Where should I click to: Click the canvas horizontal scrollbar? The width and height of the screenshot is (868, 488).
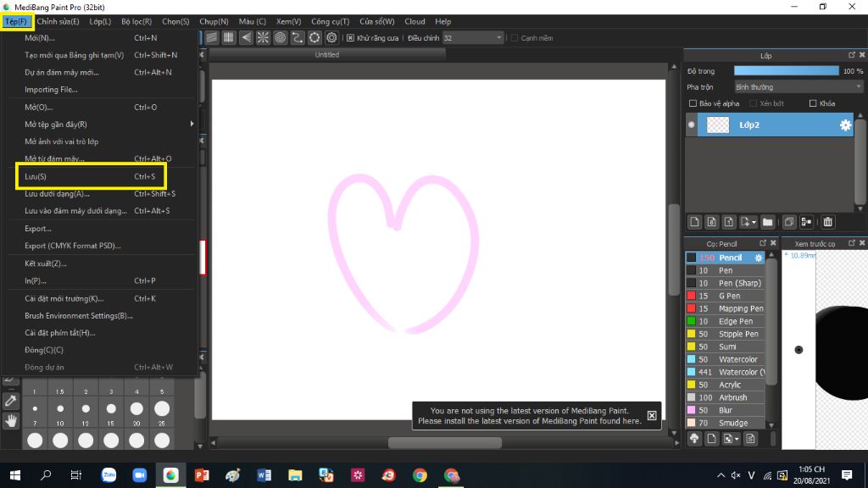(444, 442)
